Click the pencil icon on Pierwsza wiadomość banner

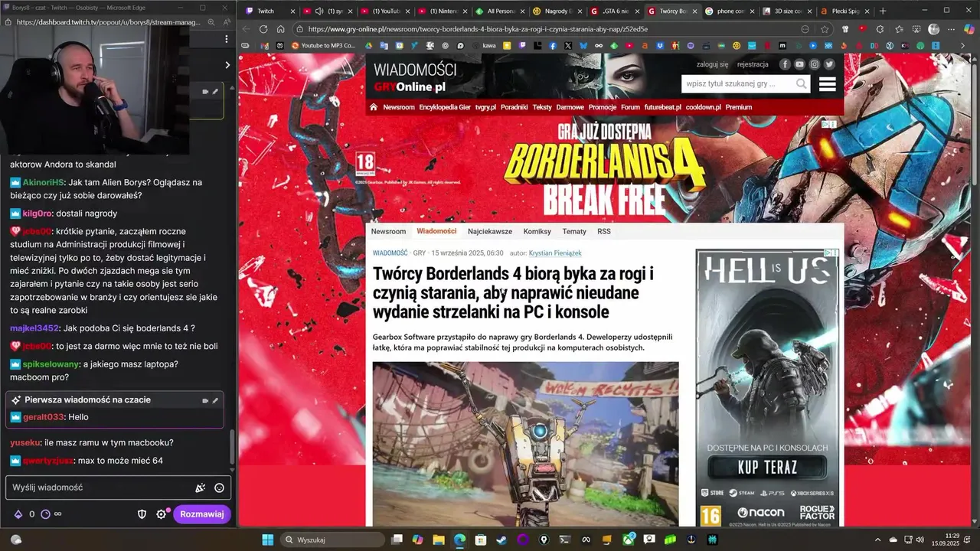pyautogui.click(x=215, y=400)
